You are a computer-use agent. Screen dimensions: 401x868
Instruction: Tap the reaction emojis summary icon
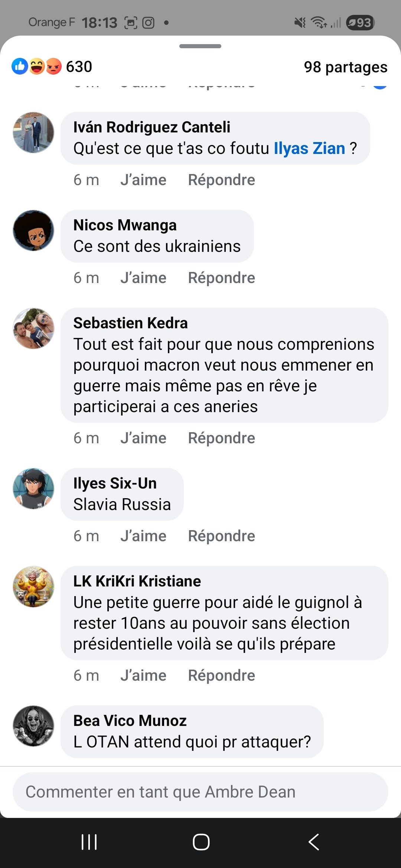coord(36,67)
